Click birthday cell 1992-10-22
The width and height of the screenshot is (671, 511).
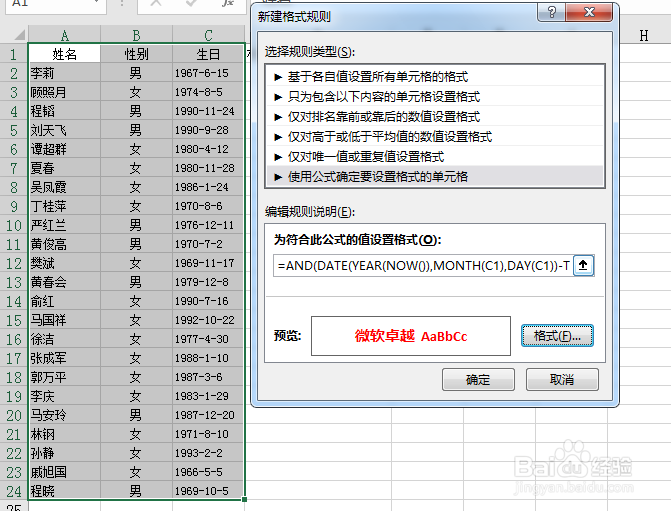(208, 320)
